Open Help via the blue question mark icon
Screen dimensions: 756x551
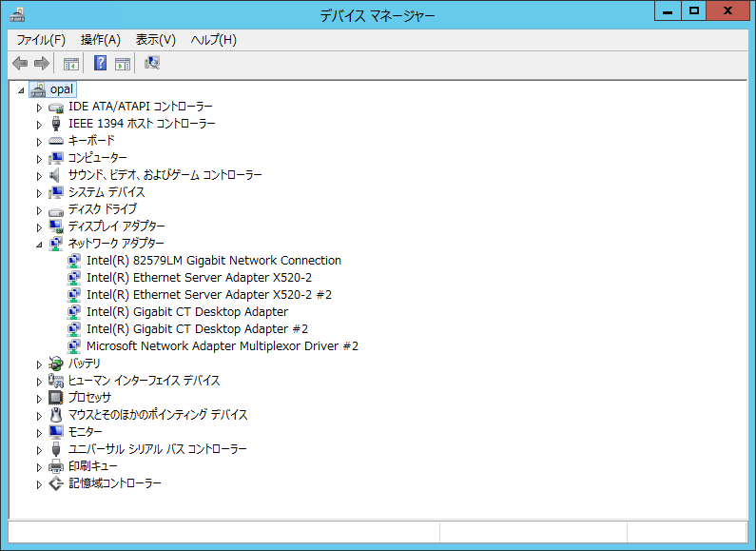click(100, 63)
